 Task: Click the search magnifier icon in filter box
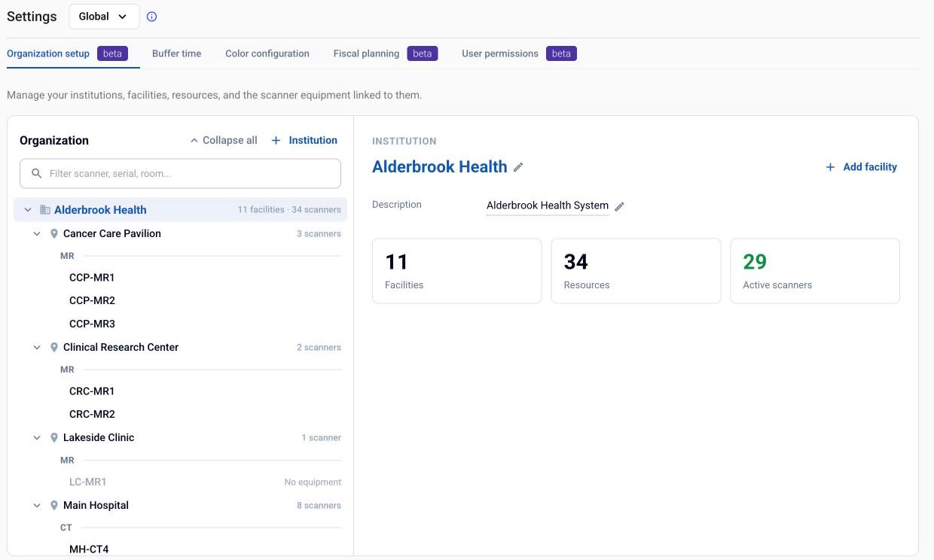36,173
